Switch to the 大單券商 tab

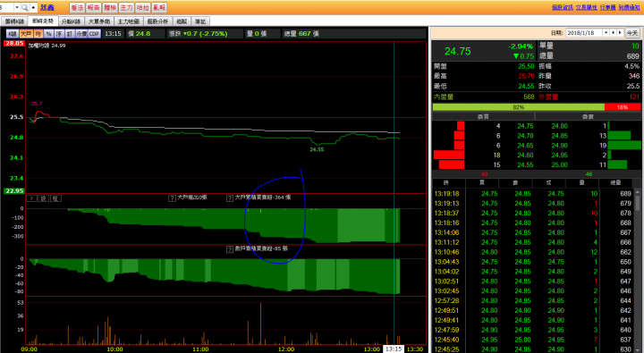coord(99,21)
